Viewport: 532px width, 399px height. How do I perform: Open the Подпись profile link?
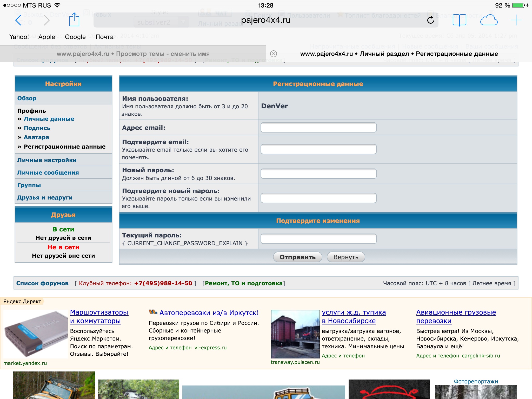click(37, 128)
